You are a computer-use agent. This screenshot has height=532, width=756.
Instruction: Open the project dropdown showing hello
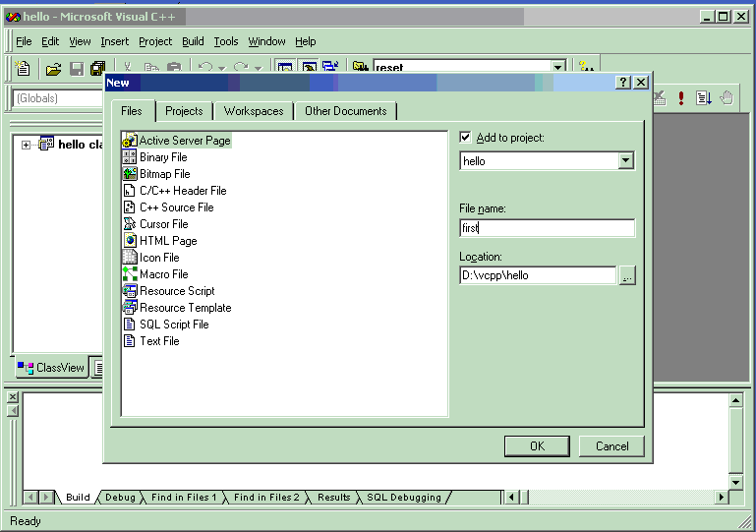coord(626,160)
